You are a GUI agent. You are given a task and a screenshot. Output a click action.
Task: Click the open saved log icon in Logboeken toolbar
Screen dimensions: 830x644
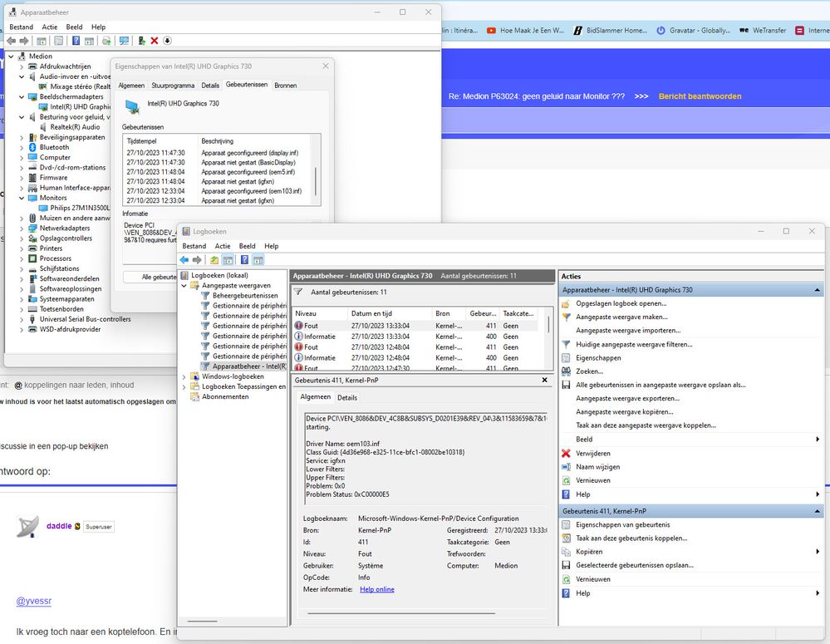214,260
